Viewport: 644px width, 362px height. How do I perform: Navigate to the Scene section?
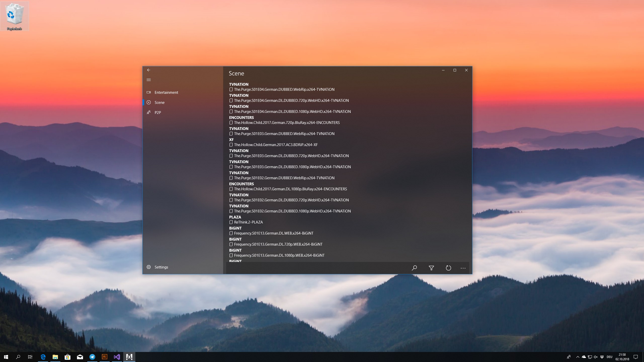click(159, 102)
